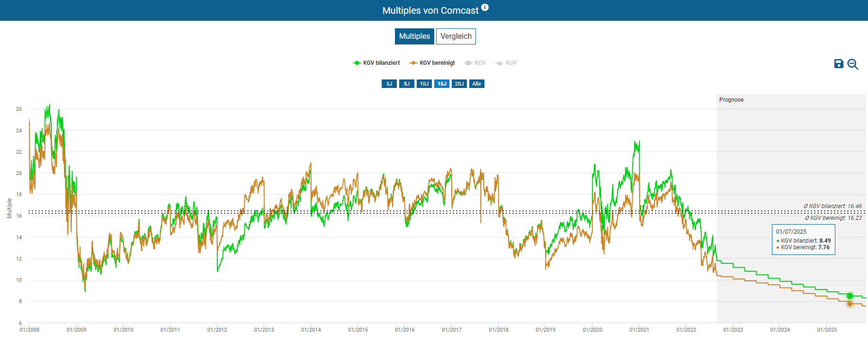Switch to the Multiples tab
868x341 pixels.
[414, 36]
